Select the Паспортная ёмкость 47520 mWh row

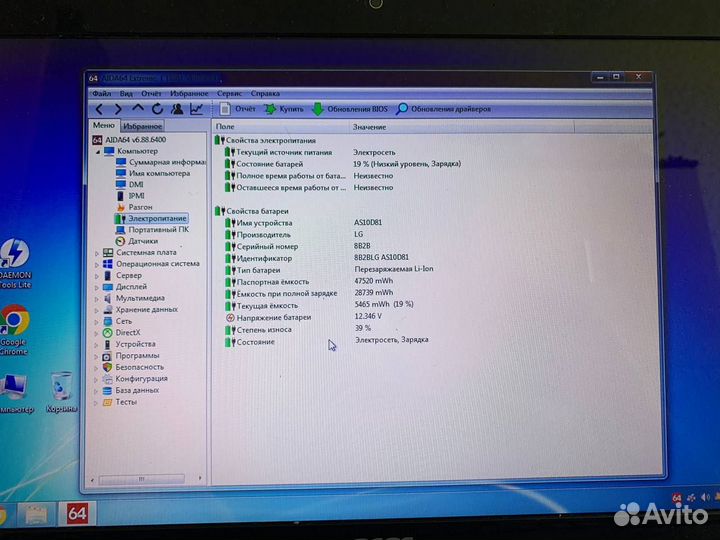click(x=309, y=281)
